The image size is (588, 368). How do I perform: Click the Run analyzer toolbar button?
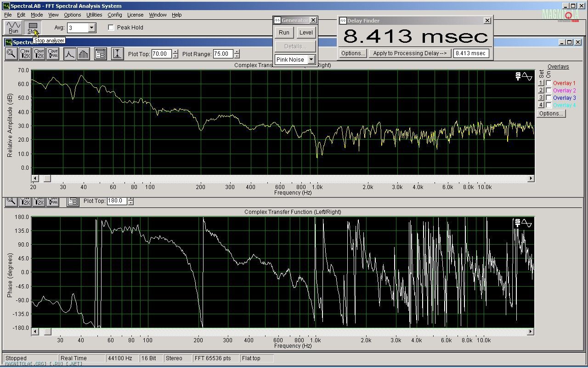pyautogui.click(x=13, y=28)
